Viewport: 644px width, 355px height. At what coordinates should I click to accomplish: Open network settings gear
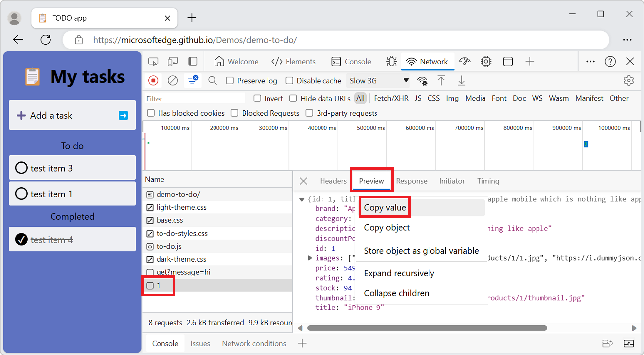[x=628, y=80]
